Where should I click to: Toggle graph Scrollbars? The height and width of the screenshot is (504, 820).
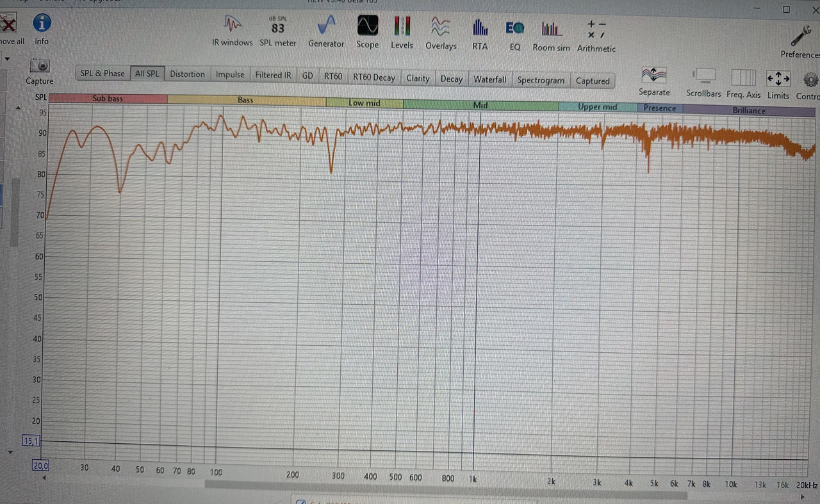(703, 83)
